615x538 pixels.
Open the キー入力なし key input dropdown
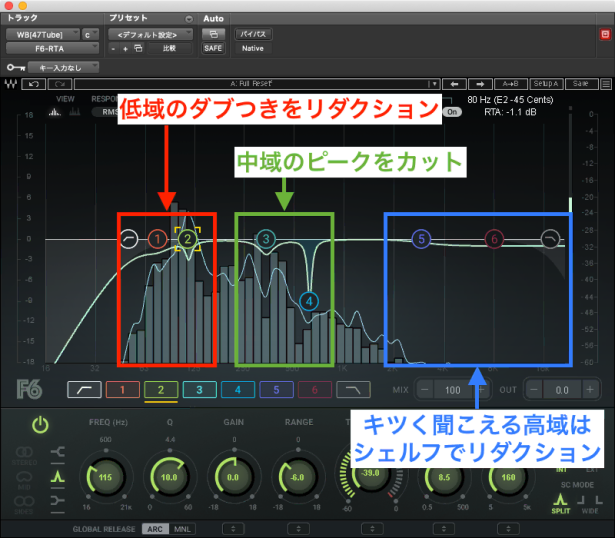(x=63, y=67)
